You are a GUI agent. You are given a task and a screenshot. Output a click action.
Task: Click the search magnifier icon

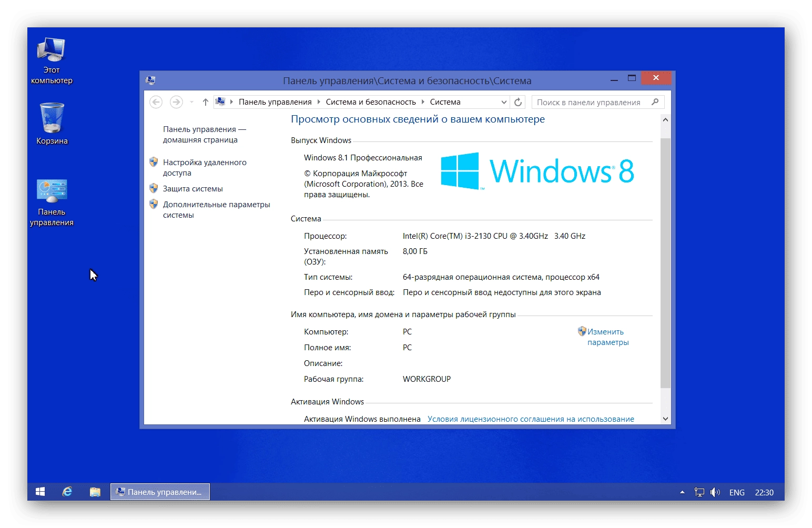pyautogui.click(x=655, y=102)
